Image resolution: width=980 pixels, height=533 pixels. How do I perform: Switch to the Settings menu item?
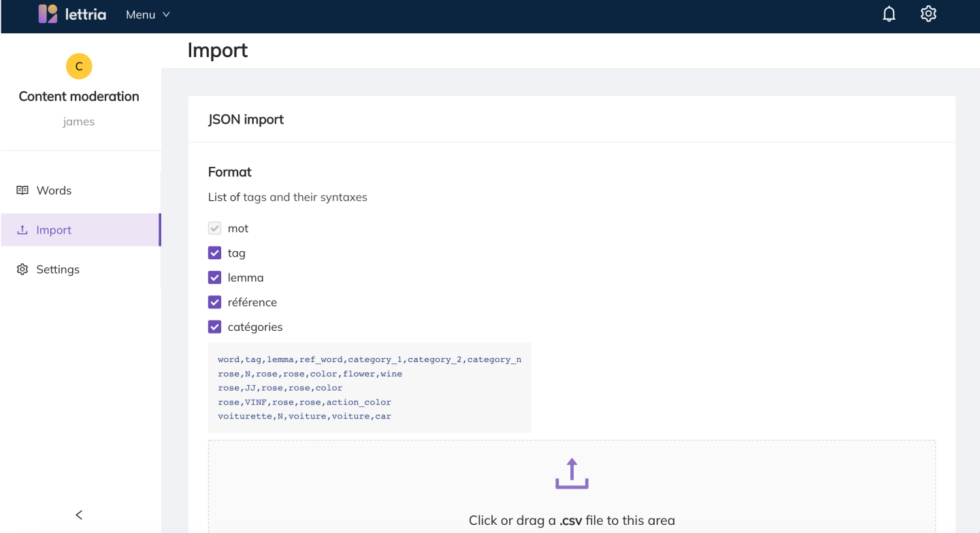(59, 269)
